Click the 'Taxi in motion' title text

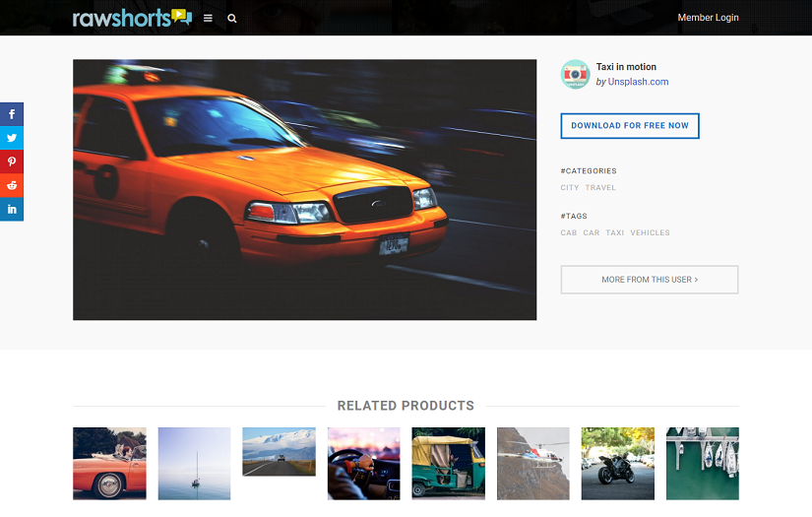(x=626, y=67)
